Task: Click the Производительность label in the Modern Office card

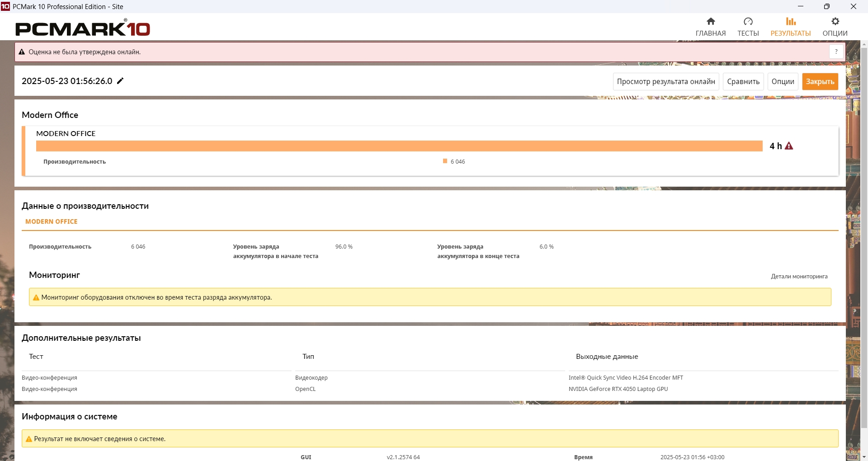Action: pyautogui.click(x=75, y=162)
